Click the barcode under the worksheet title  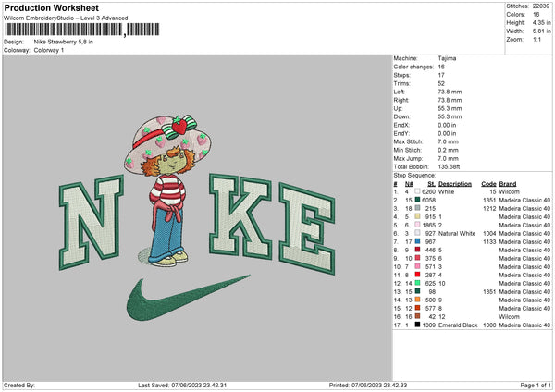[x=81, y=30]
